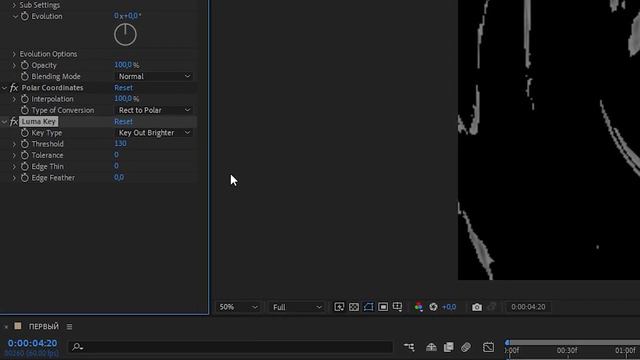Screen dimensions: 640x360
Task: Expand the Threshold property arrow
Action: coord(14,144)
